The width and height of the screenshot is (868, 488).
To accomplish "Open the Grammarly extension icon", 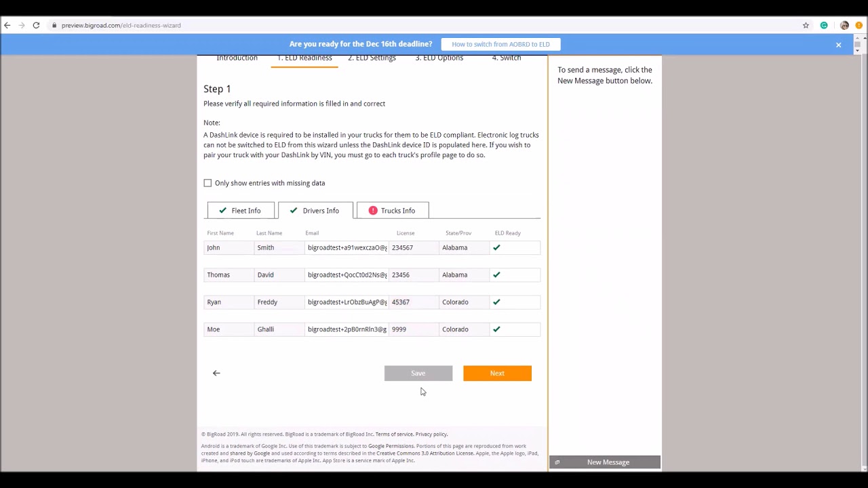I will (824, 25).
